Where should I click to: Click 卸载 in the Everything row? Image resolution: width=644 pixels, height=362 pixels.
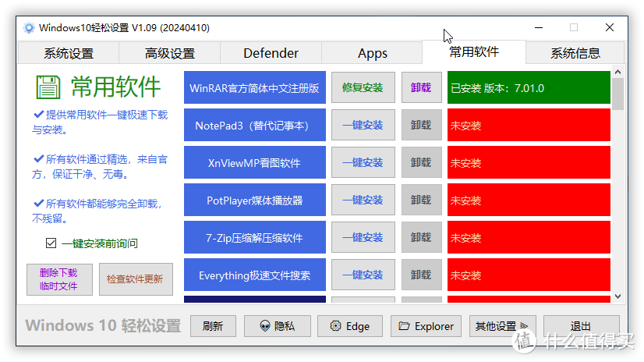click(x=421, y=275)
